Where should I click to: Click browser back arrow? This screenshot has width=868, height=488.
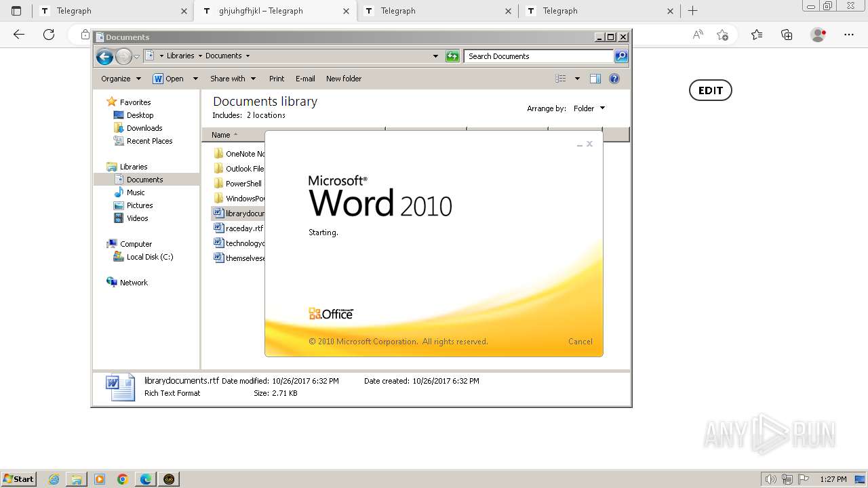point(19,35)
